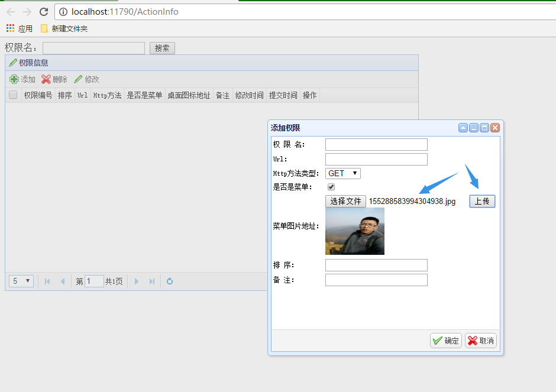View site info icon in address bar
The height and width of the screenshot is (392, 556).
tap(63, 12)
